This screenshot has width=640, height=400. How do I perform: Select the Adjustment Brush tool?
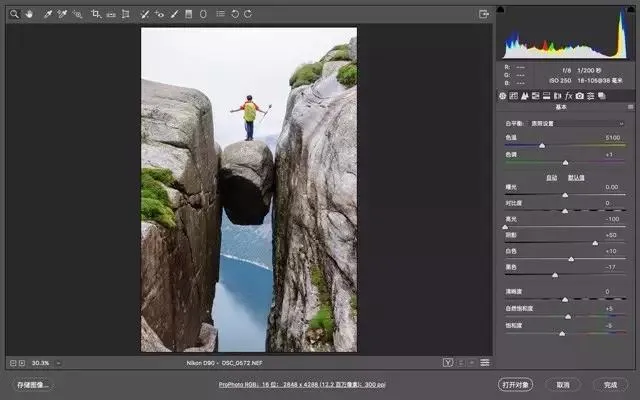[175, 14]
